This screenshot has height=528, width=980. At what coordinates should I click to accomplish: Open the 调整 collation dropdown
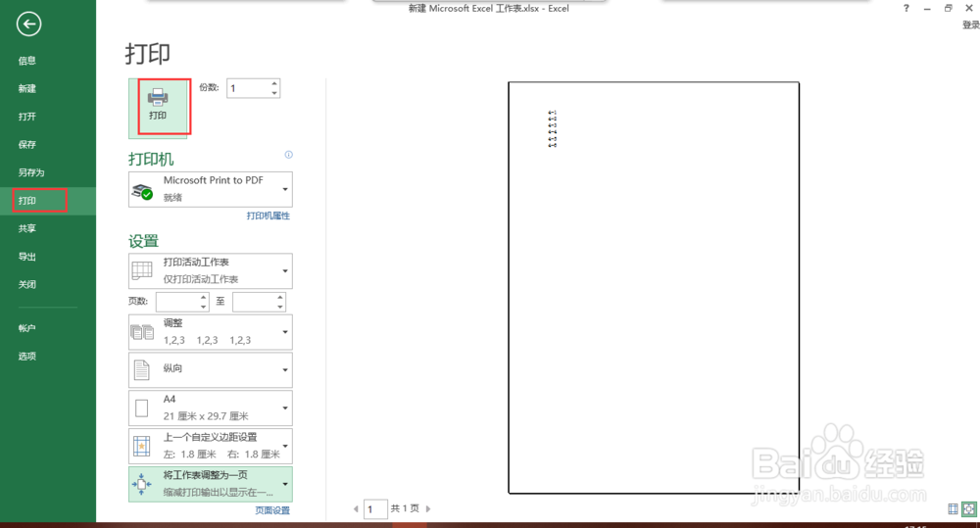[x=211, y=332]
